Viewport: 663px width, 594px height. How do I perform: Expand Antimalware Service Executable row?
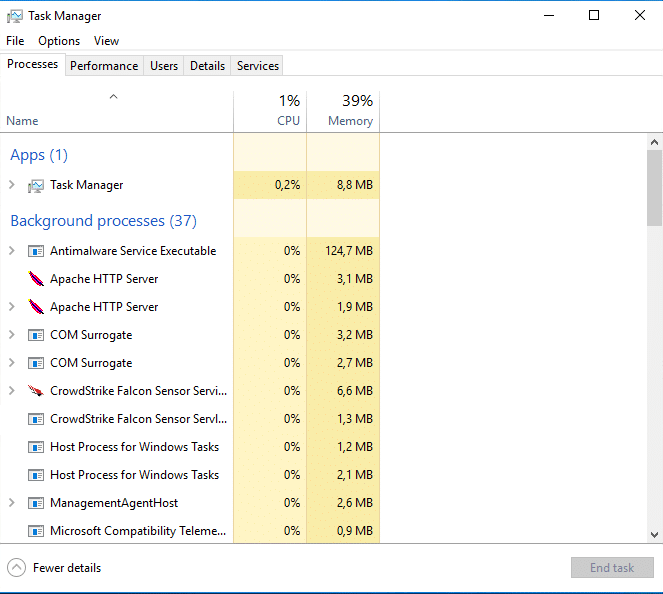12,251
